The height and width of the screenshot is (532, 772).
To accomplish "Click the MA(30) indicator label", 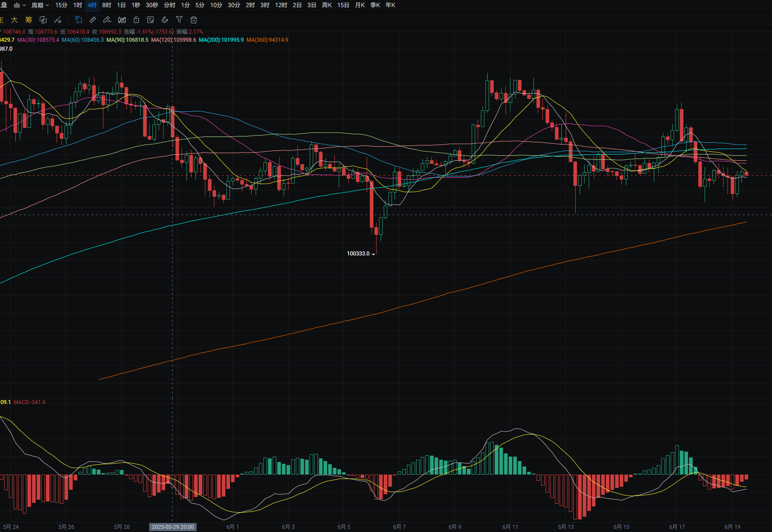I will point(38,40).
